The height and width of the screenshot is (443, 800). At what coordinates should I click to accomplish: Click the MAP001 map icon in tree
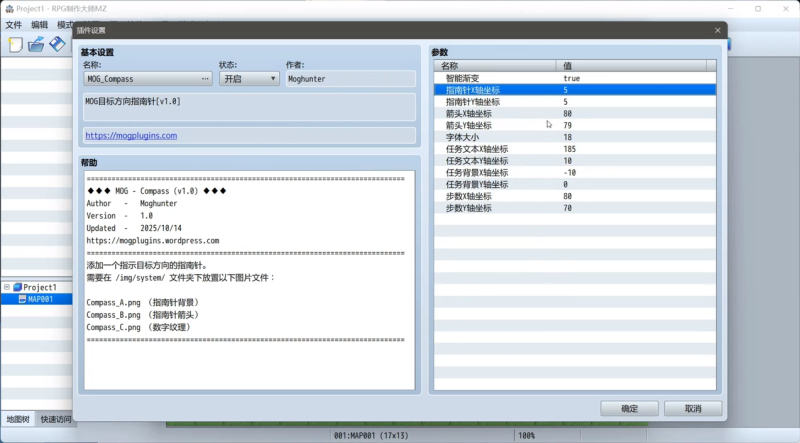[x=22, y=299]
